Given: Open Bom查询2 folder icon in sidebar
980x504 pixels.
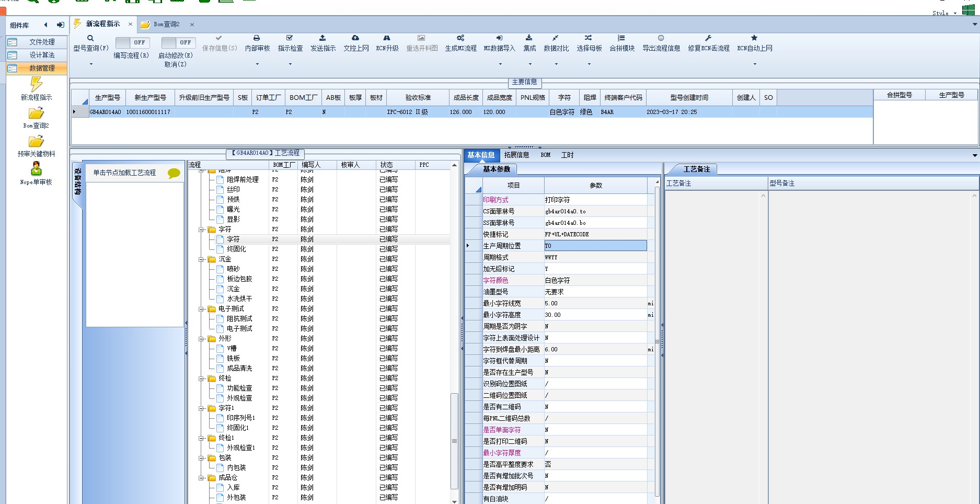Looking at the screenshot, I should tap(36, 113).
